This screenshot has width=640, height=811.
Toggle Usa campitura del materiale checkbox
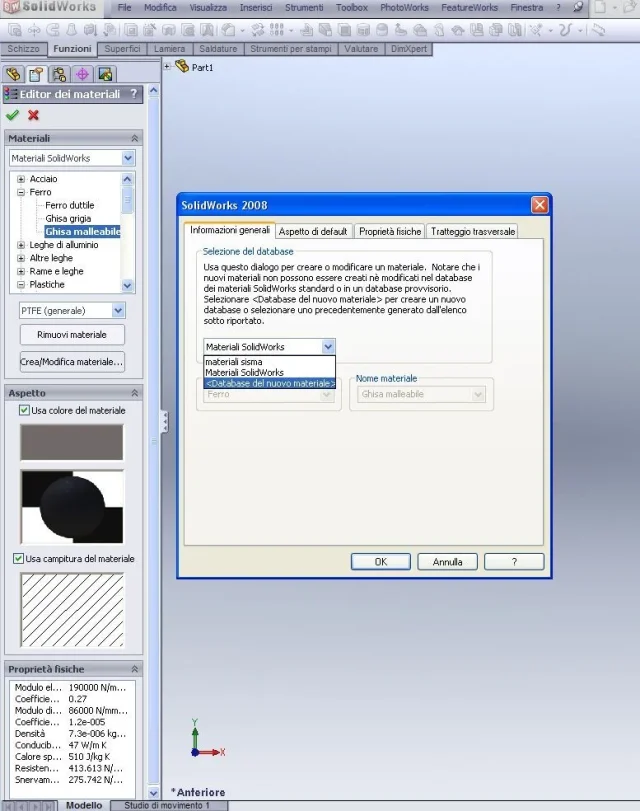click(x=18, y=559)
